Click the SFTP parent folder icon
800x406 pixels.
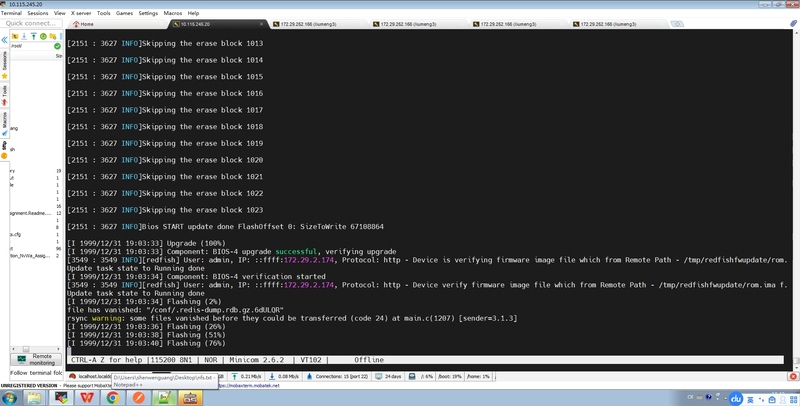coord(15,36)
